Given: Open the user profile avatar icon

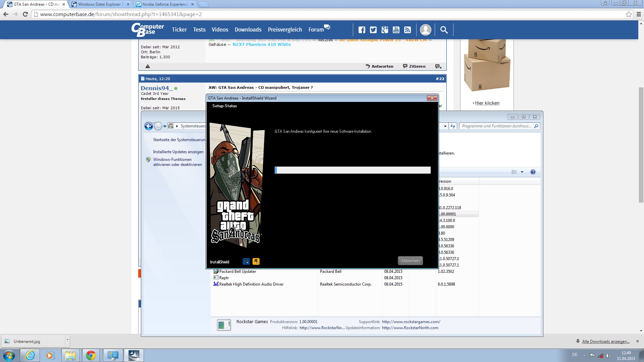Looking at the screenshot, I should [x=425, y=30].
